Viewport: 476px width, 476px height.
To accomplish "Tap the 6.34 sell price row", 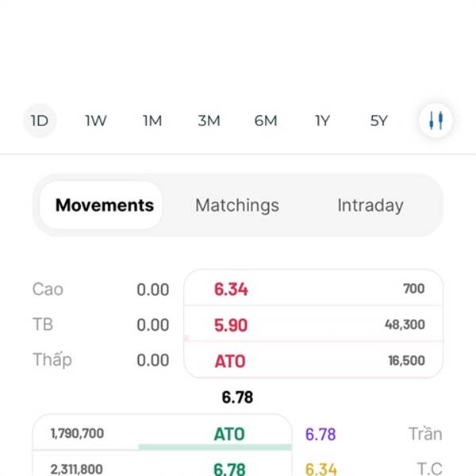I will (313, 288).
